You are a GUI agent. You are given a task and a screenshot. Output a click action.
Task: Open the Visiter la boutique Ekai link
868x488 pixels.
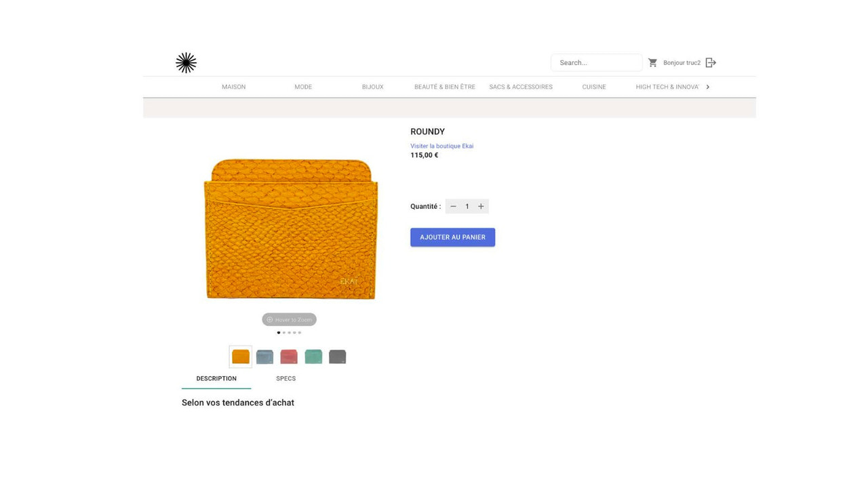pos(441,146)
